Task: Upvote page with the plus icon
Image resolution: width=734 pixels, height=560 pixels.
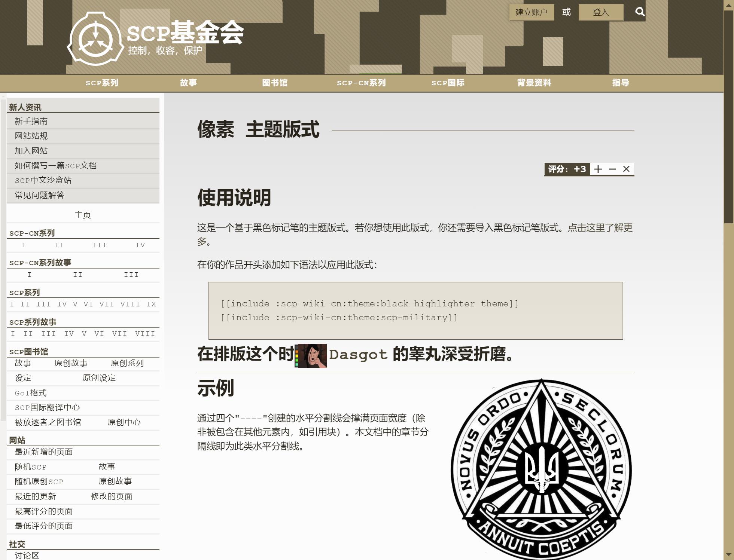Action: (x=598, y=169)
